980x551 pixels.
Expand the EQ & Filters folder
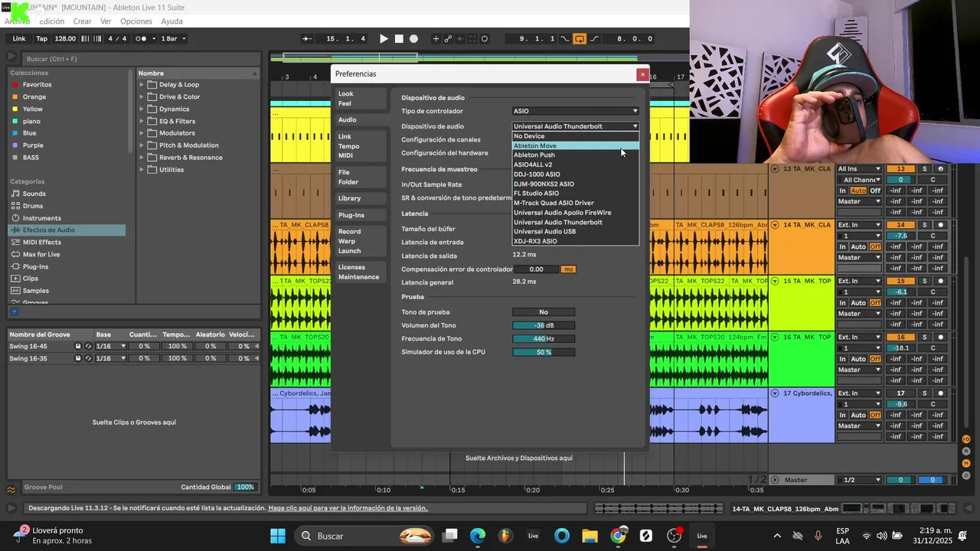(x=142, y=121)
